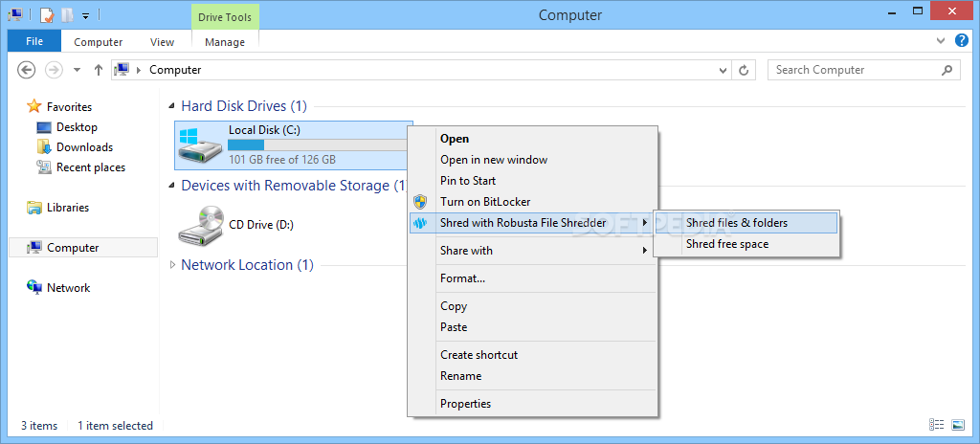Expand the address bar history dropdown
This screenshot has width=980, height=444.
point(724,70)
